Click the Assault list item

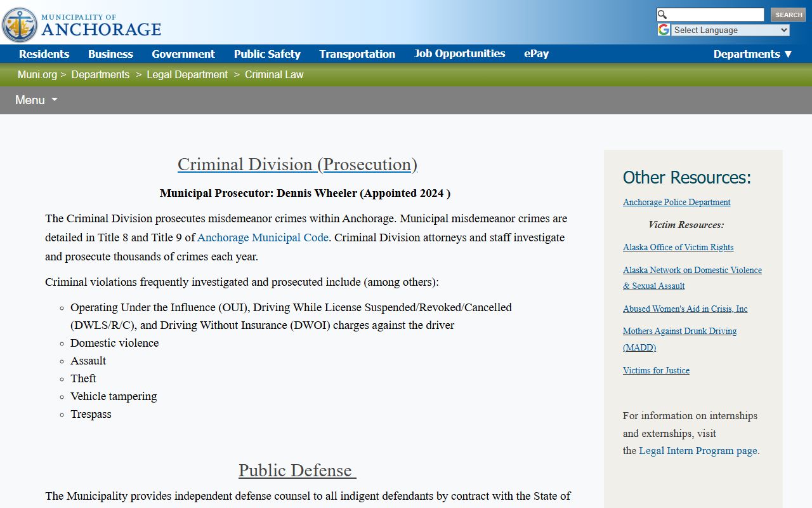pyautogui.click(x=88, y=361)
